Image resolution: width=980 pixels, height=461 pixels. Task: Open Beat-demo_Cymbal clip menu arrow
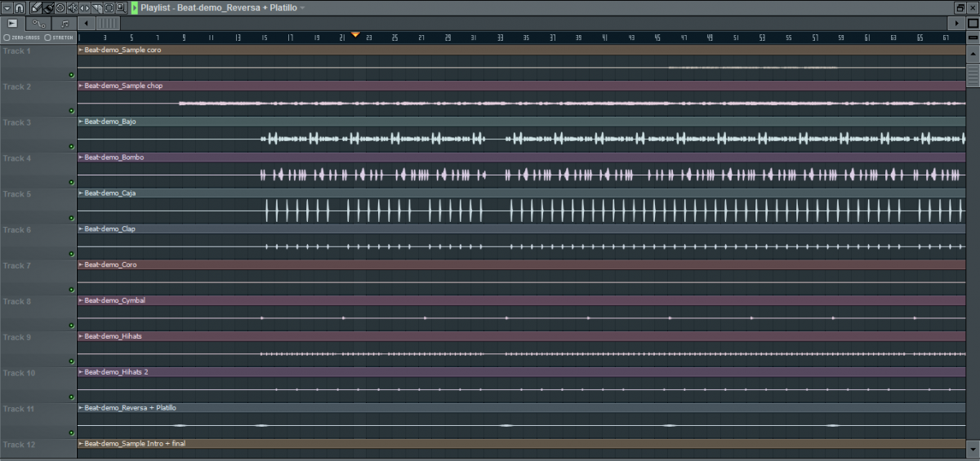(81, 301)
